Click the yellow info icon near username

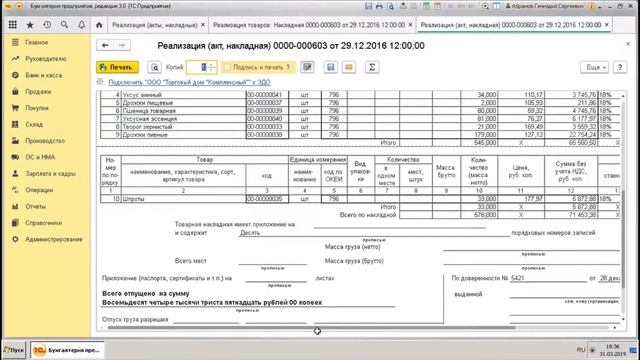click(x=591, y=6)
